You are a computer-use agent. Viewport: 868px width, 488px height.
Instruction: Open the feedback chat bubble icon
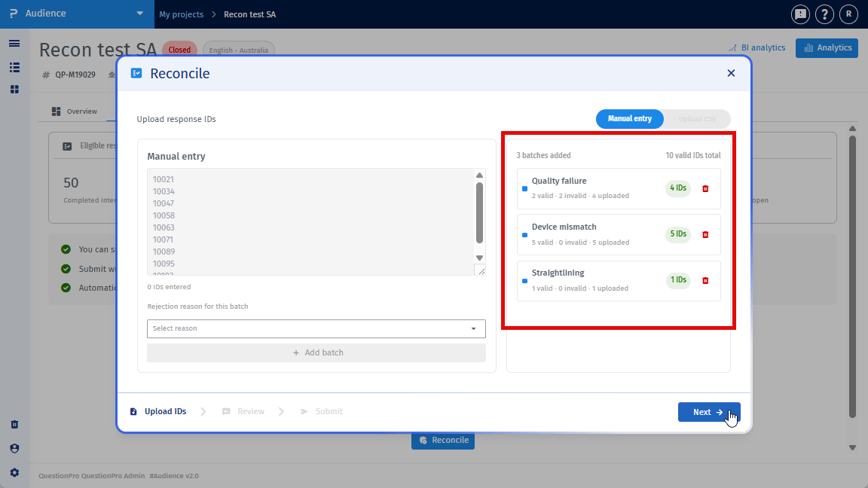tap(800, 14)
